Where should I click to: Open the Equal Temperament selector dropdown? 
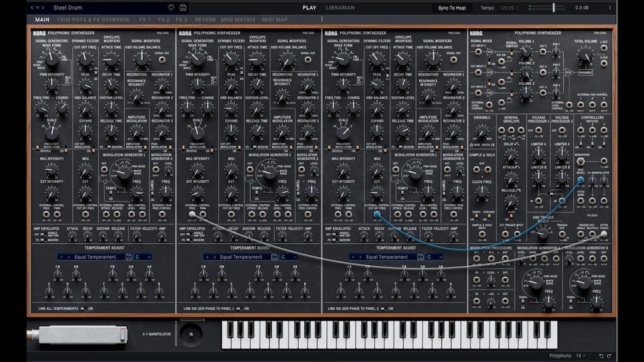click(95, 257)
